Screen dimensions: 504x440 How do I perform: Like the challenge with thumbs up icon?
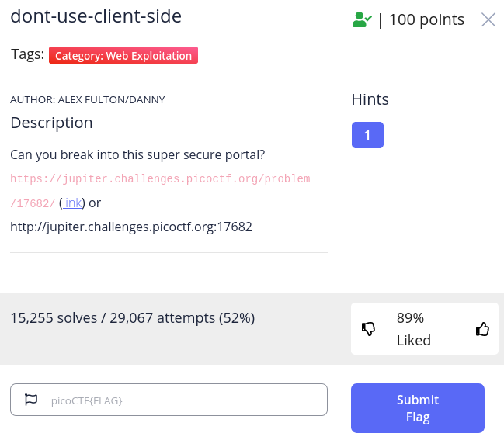(x=482, y=329)
